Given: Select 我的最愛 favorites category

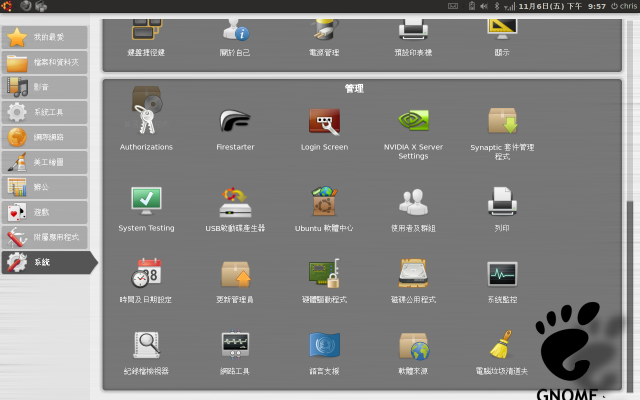Looking at the screenshot, I should point(44,38).
